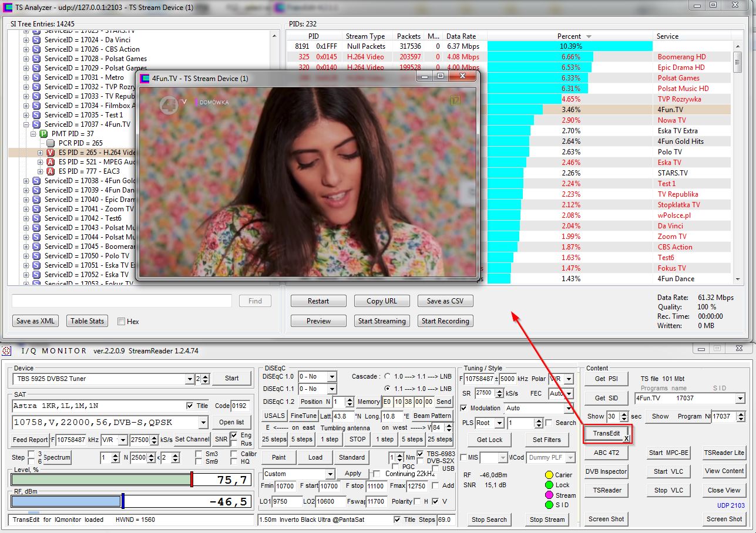Click the I/Q Monitor window title icon
This screenshot has height=533, width=756.
pyautogui.click(x=7, y=350)
